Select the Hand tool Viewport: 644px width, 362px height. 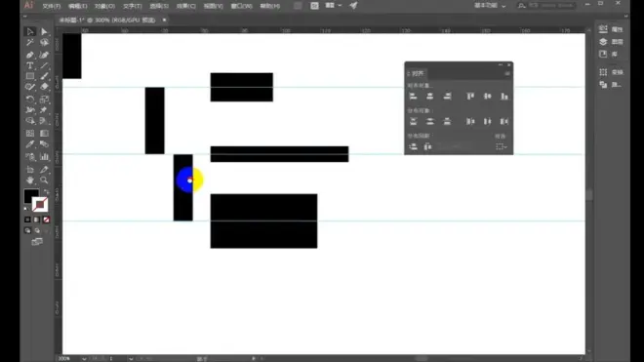30,180
